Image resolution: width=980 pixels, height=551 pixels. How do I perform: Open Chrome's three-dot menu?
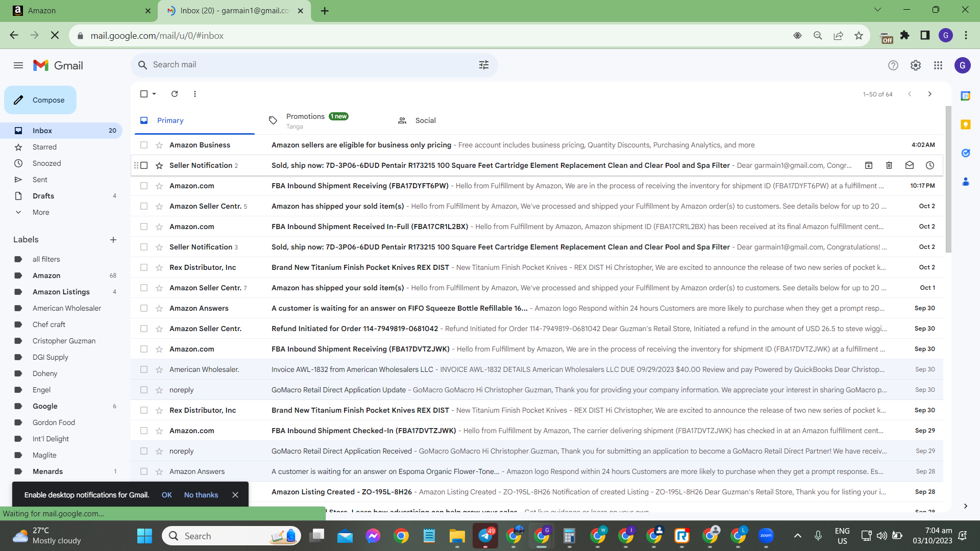(x=966, y=35)
